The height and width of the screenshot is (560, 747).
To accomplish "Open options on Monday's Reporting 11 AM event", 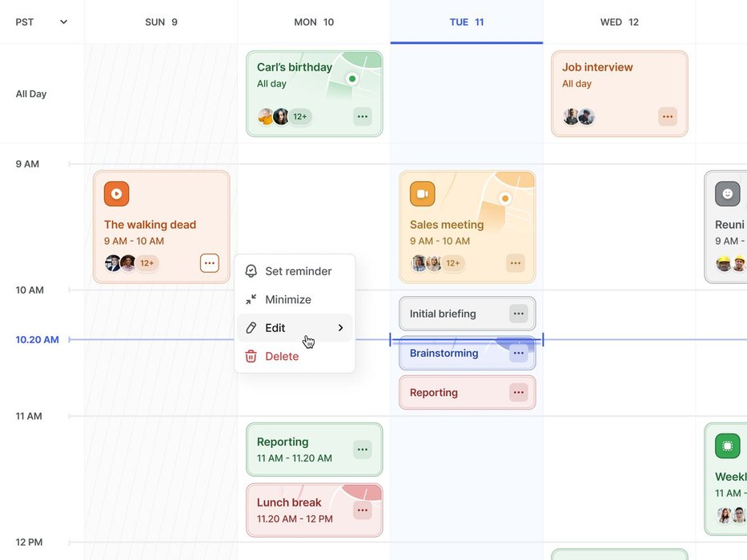I will [363, 449].
